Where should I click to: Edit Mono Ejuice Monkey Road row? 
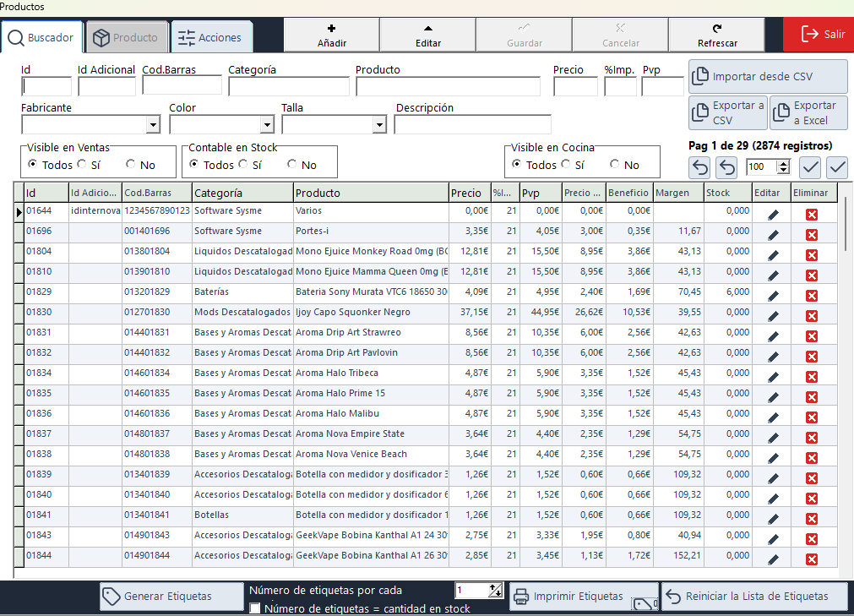click(x=773, y=255)
